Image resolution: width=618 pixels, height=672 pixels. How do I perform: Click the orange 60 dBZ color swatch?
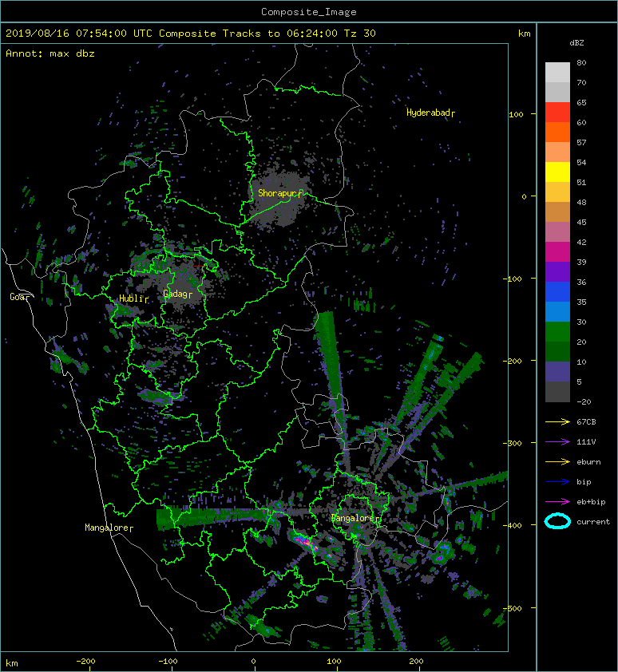557,132
